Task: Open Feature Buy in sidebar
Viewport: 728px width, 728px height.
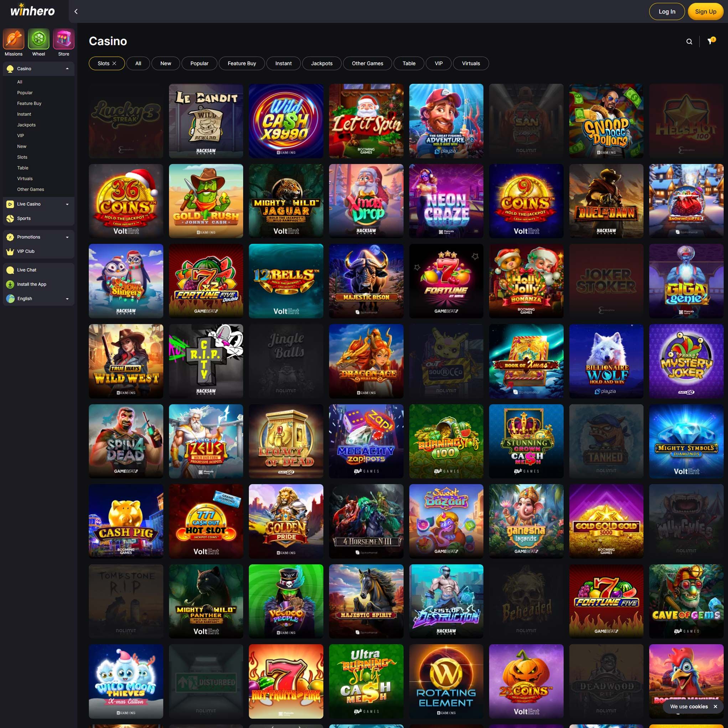Action: tap(29, 103)
